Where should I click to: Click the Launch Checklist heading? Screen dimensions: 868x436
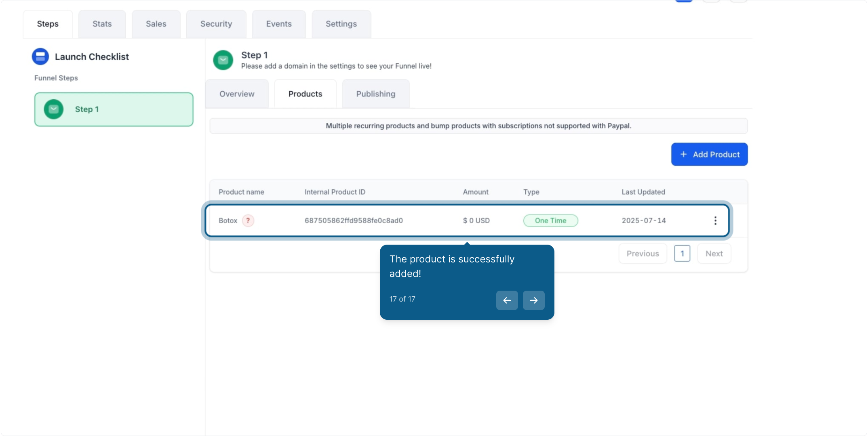tap(92, 57)
